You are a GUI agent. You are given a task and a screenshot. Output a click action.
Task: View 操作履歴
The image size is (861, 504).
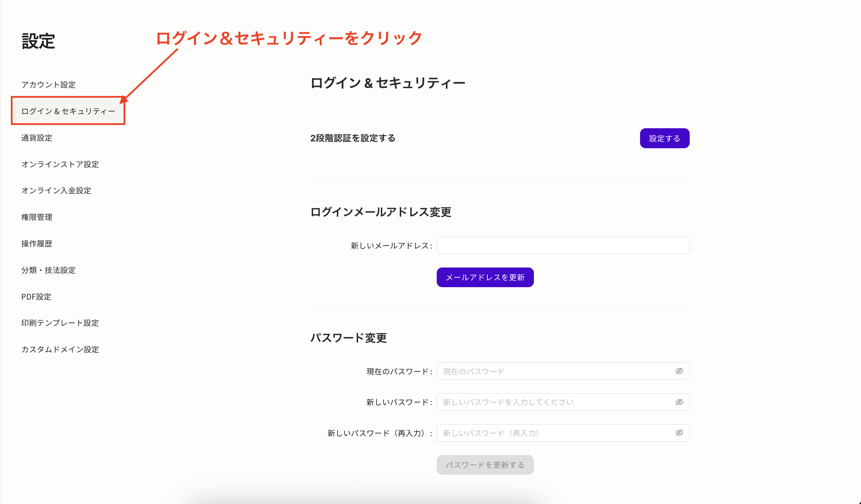(x=37, y=244)
